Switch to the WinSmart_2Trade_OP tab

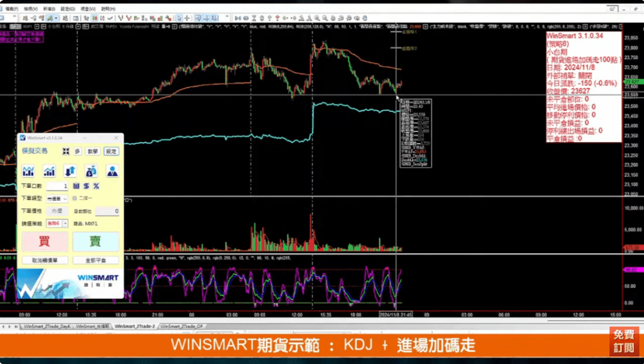click(182, 327)
